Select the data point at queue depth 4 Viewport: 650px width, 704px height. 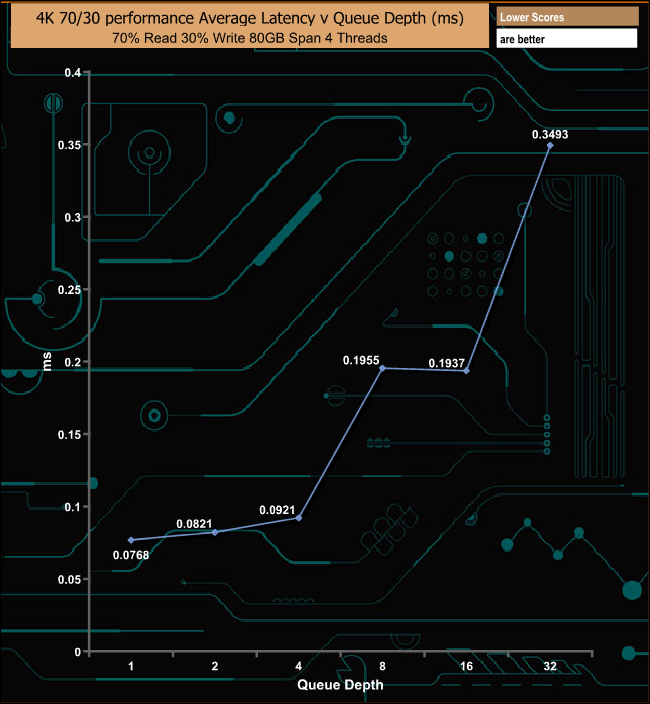pos(299,518)
